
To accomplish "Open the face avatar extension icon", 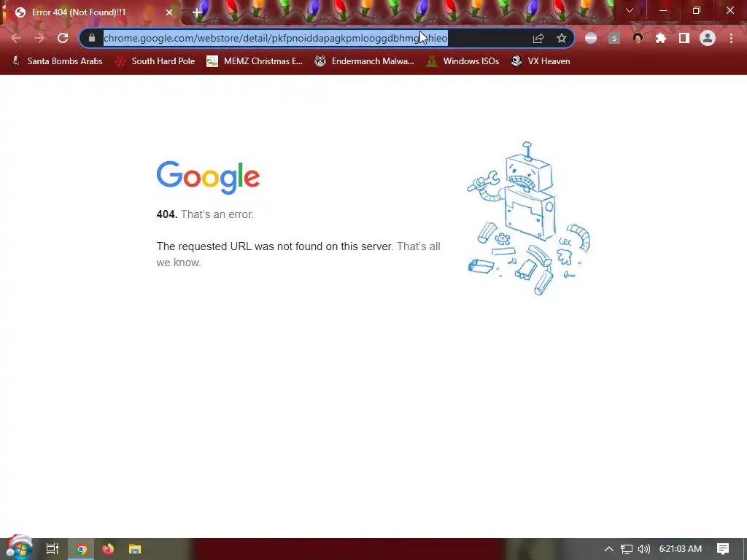I will pyautogui.click(x=638, y=38).
